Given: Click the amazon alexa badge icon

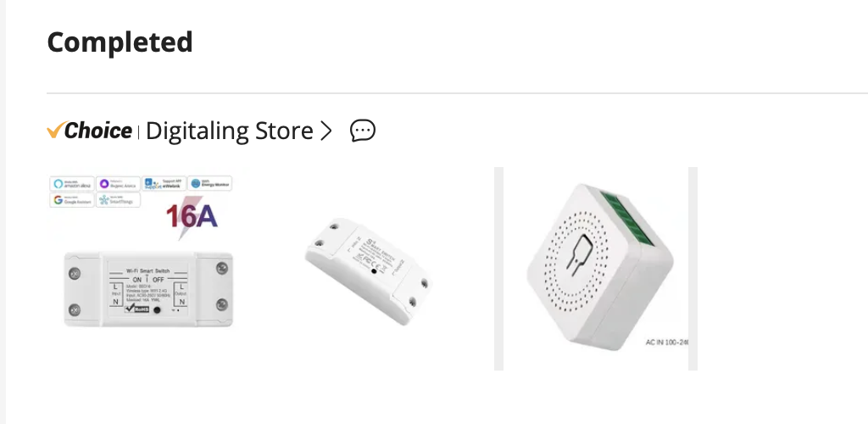Looking at the screenshot, I should point(72,184).
